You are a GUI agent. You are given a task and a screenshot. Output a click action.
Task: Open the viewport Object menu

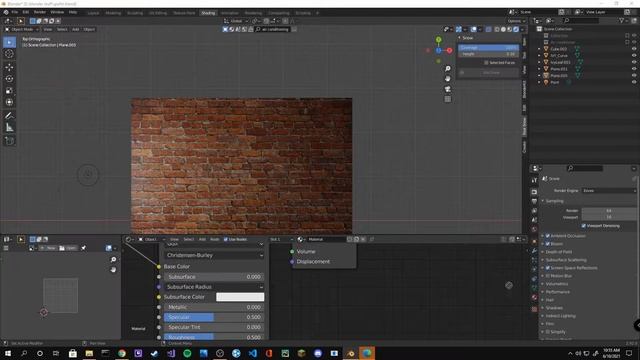pyautogui.click(x=89, y=29)
